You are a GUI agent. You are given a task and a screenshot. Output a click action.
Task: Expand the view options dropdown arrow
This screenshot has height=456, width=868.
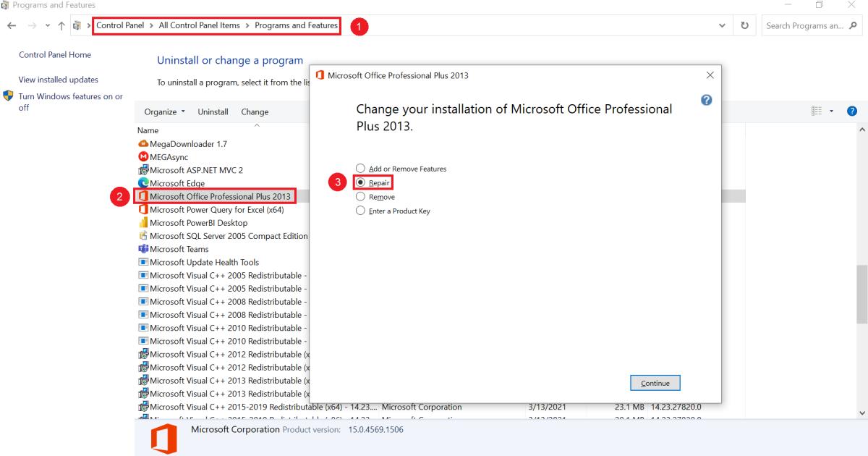833,111
